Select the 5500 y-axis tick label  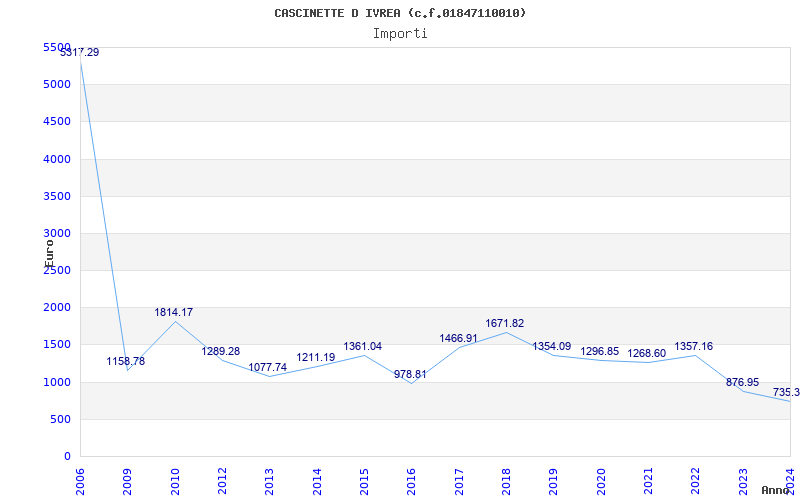(57, 47)
